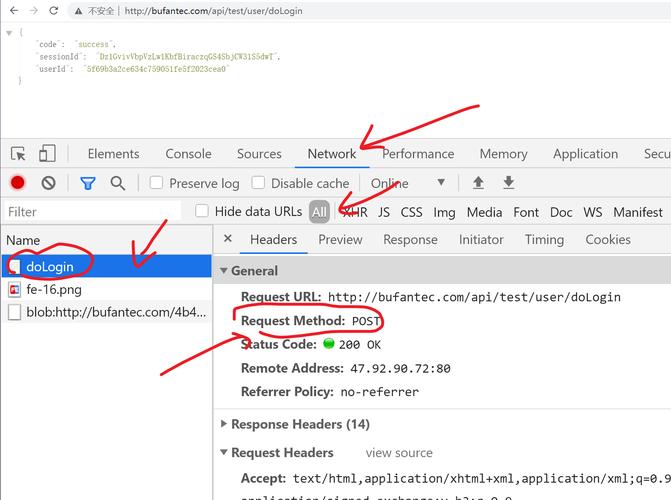Screen dimensions: 671x500
Task: Click the insecure site warning icon
Action: coord(78,11)
